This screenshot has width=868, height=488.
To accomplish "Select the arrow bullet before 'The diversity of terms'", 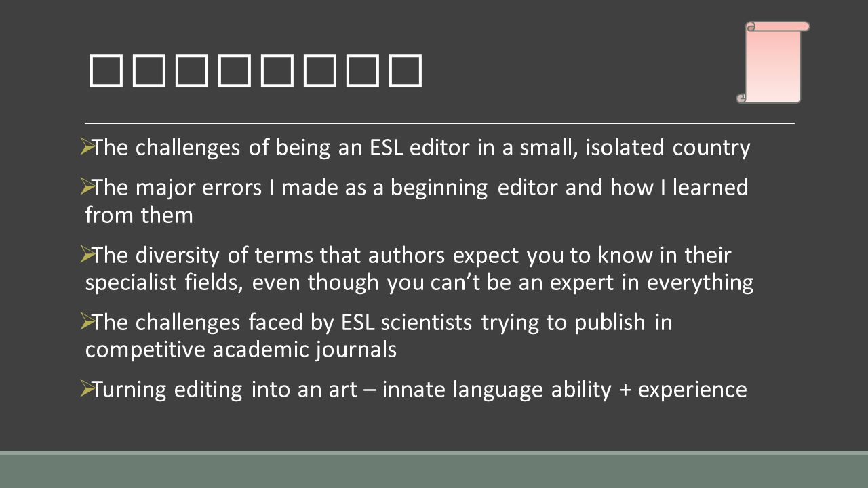I will [86, 254].
